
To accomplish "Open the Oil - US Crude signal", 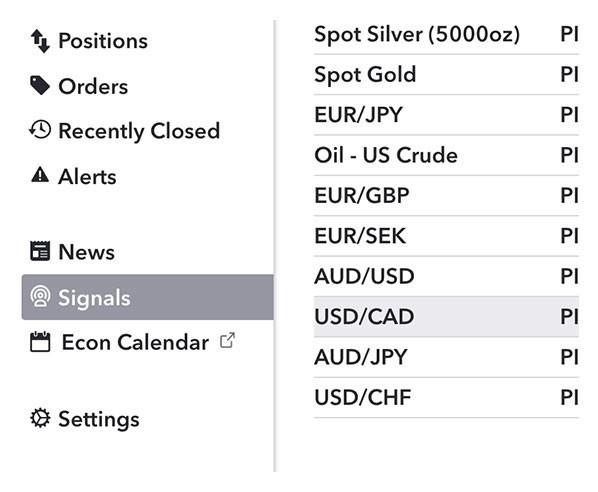I will point(446,156).
